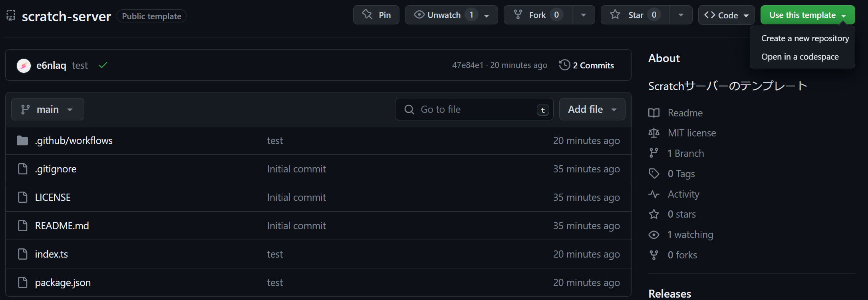868x300 pixels.
Task: Click the 0 stars link
Action: pyautogui.click(x=682, y=214)
